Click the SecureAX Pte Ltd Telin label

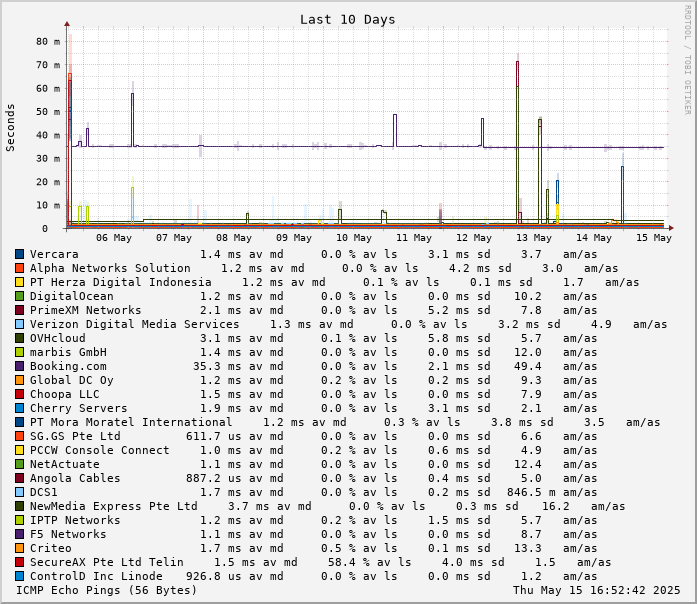tap(107, 562)
